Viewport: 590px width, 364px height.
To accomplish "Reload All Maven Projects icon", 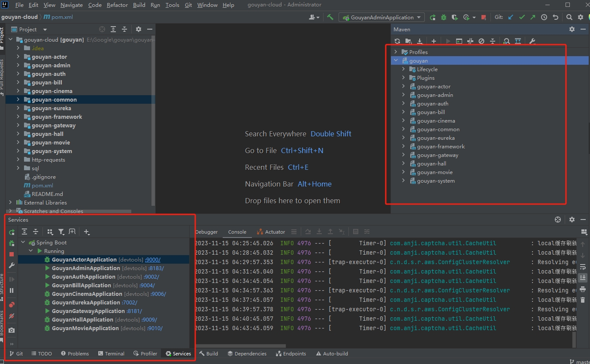I will point(397,41).
